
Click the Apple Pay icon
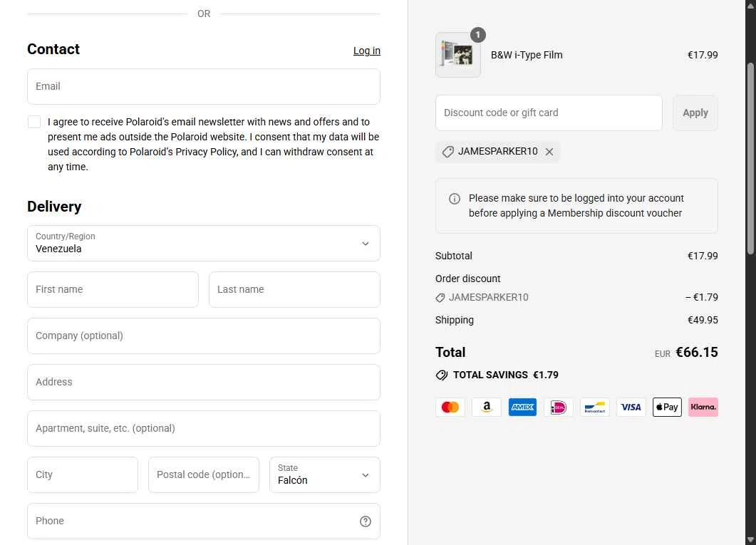667,408
